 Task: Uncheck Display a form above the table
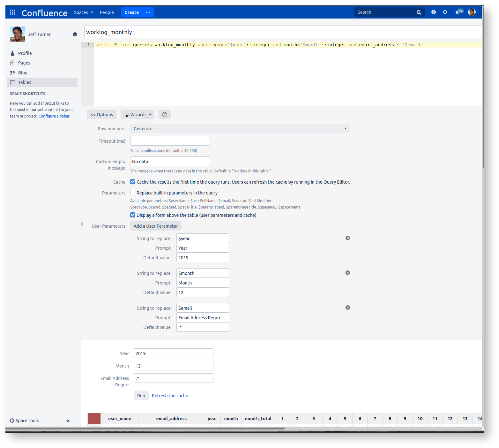[x=133, y=215]
